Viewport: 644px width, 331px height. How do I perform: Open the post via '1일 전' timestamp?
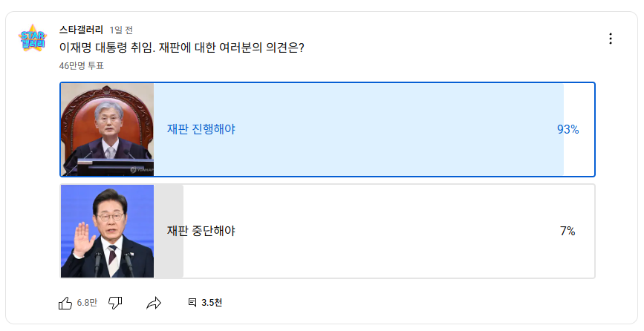coord(121,30)
